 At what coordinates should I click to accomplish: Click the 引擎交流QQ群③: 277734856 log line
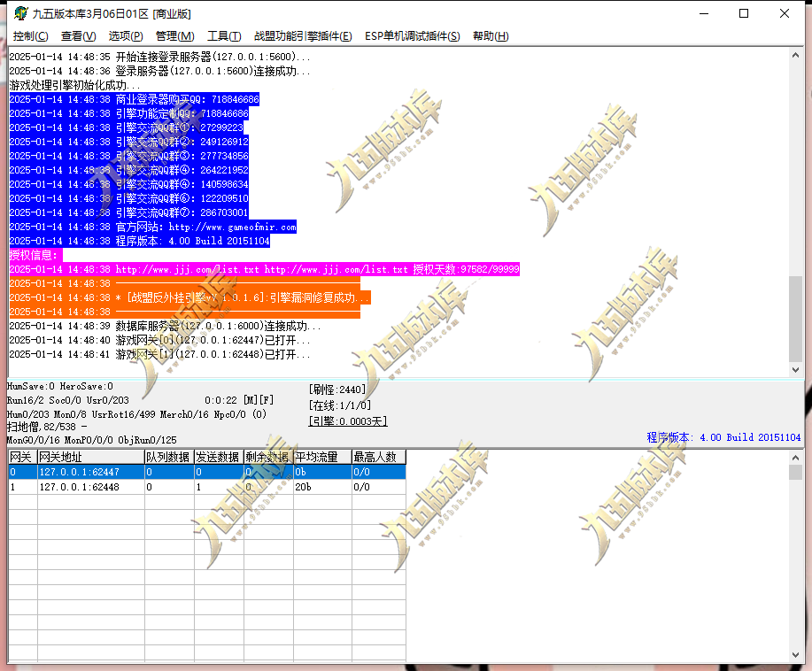[129, 156]
